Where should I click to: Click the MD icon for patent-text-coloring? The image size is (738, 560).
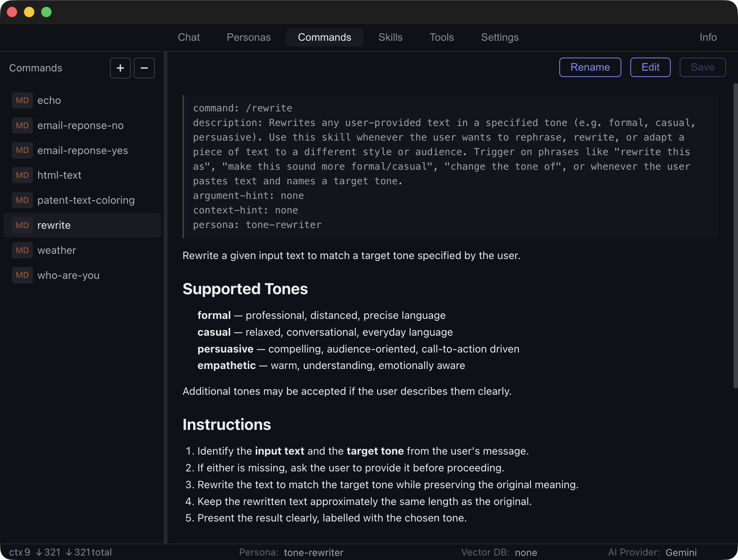pos(22,200)
